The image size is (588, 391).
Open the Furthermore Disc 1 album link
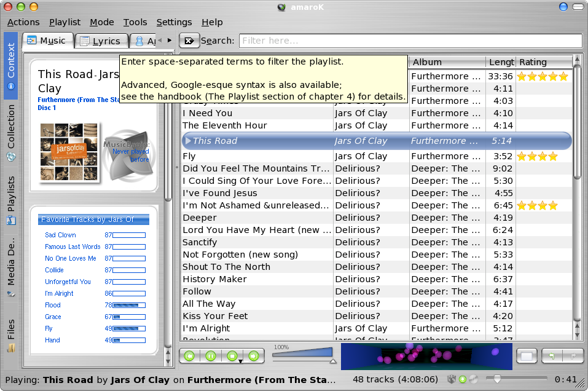tap(79, 103)
